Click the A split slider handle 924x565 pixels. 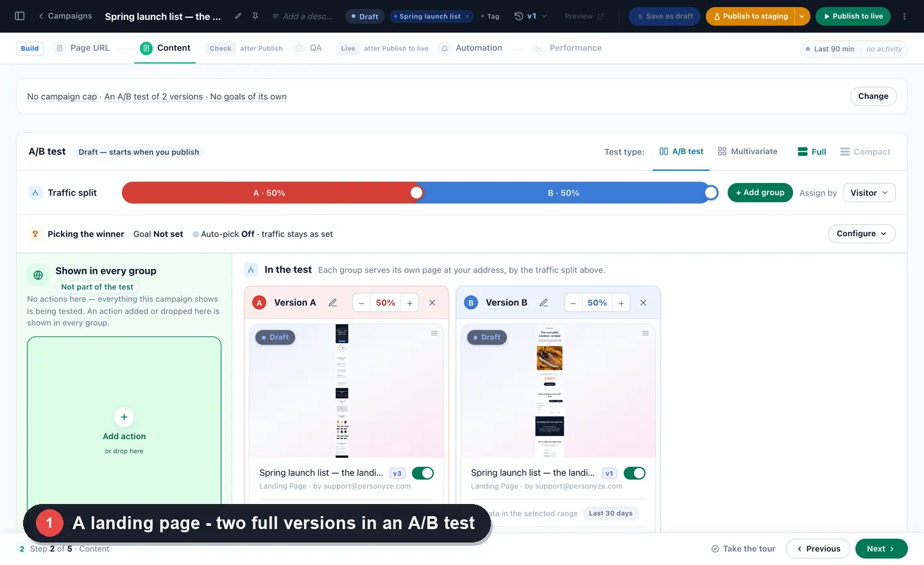point(416,193)
